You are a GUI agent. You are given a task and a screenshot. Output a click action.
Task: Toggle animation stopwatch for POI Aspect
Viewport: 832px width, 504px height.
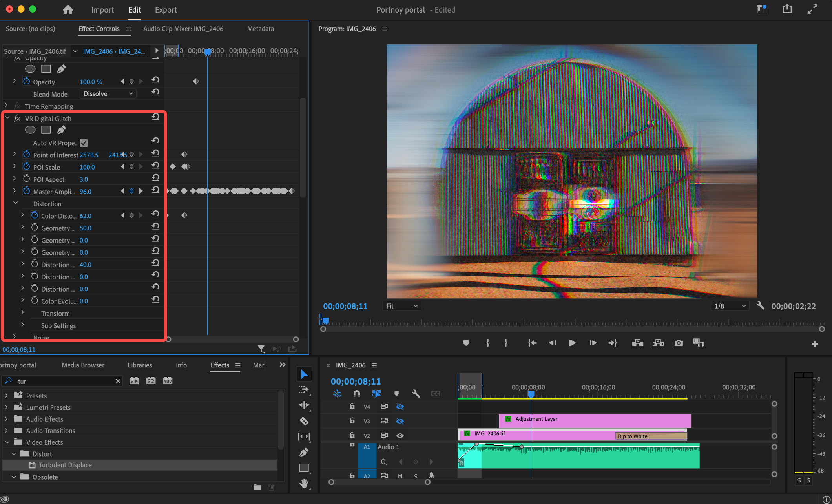[26, 179]
